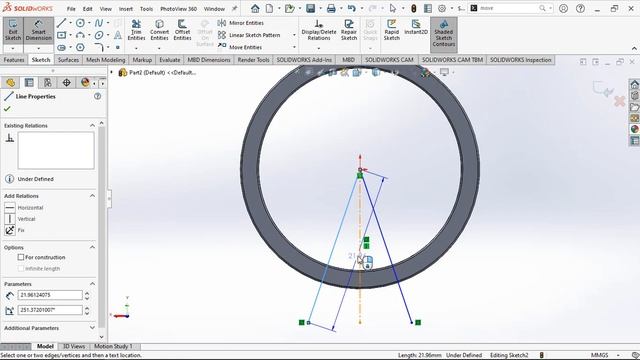
Task: Open the DimXpertManager tab
Action: point(66,83)
